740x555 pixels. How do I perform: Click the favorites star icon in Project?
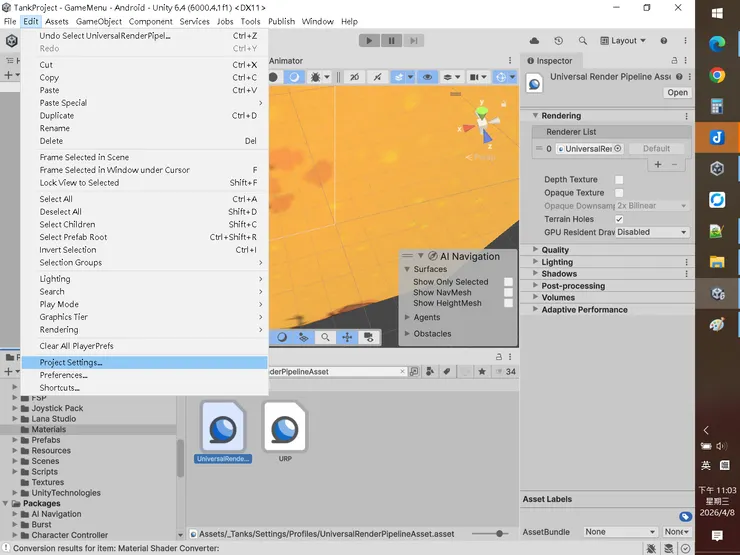pos(482,371)
